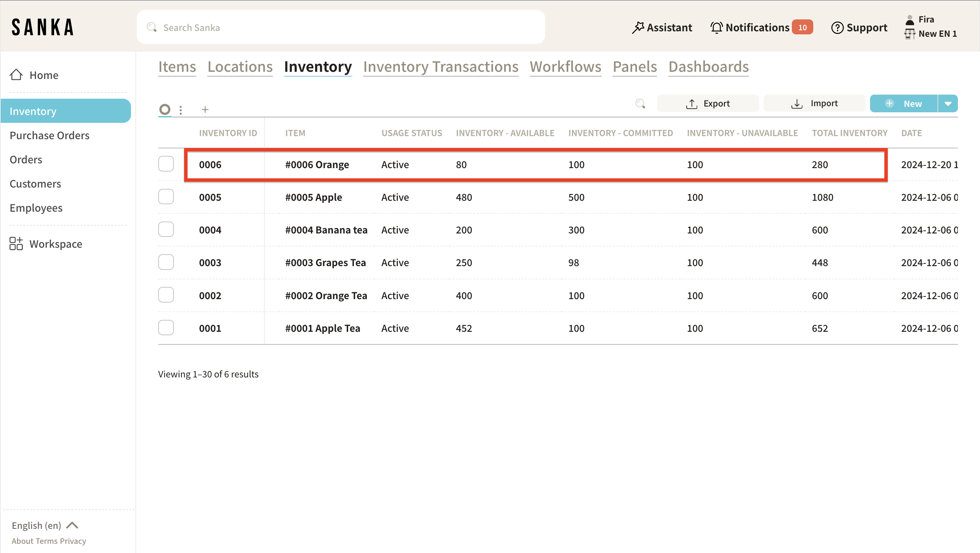Expand the New button dropdown arrow
Viewport: 980px width, 553px height.
[x=948, y=103]
